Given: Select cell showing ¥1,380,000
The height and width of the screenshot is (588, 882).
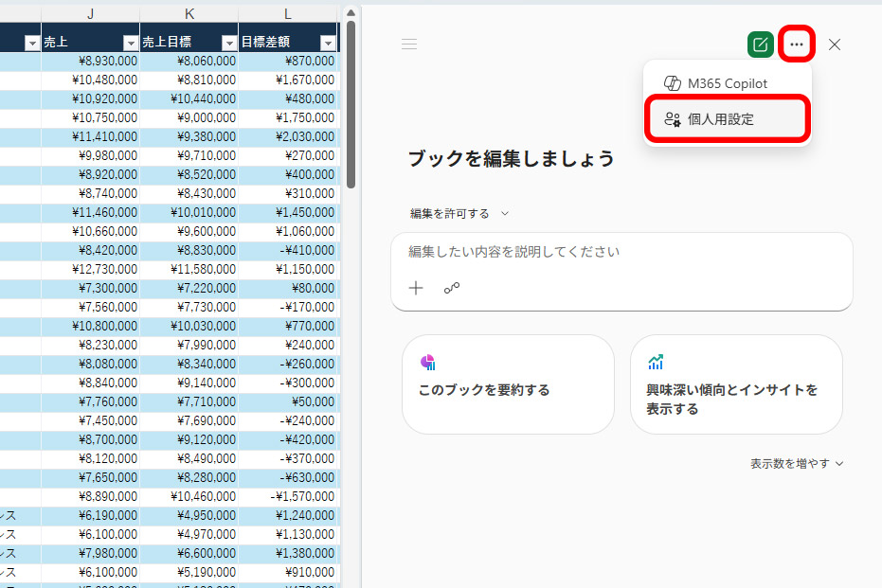Looking at the screenshot, I should click(288, 553).
